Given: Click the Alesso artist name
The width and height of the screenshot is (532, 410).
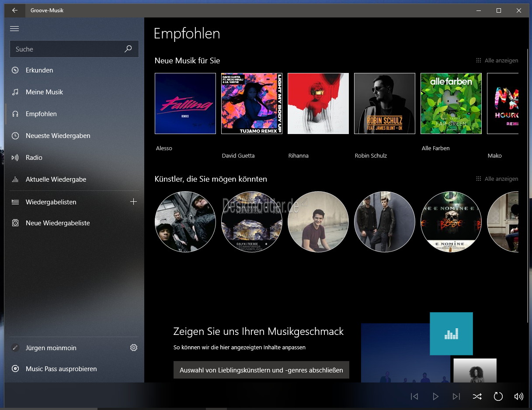Looking at the screenshot, I should coord(164,148).
